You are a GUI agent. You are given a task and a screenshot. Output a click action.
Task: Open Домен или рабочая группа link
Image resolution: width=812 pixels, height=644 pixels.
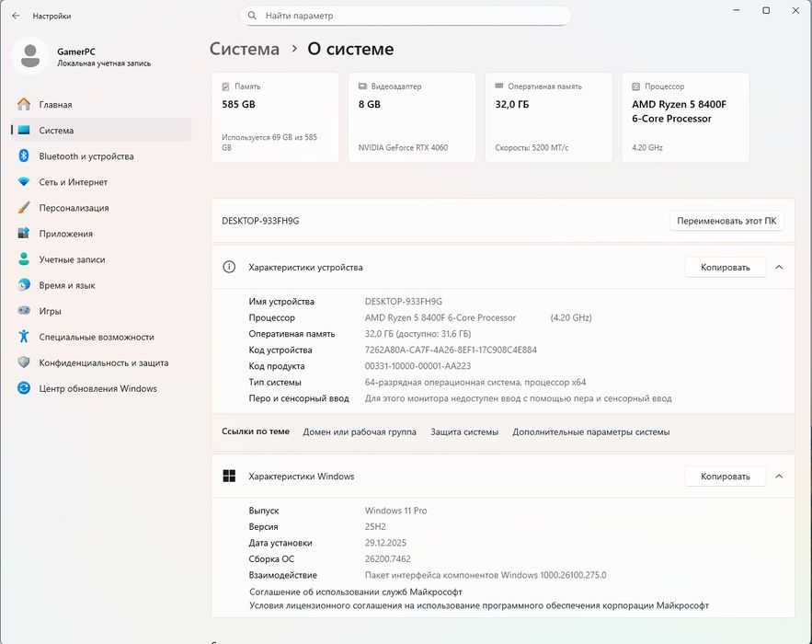(x=360, y=431)
